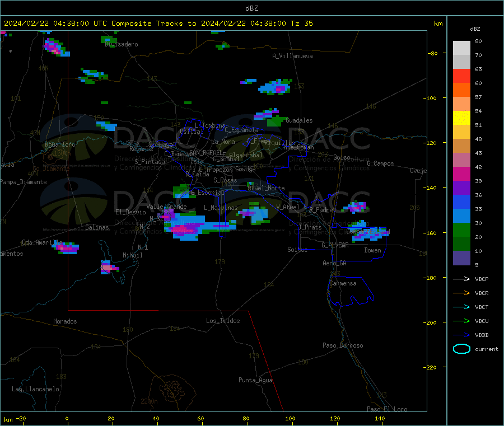Click the Bowen location label
Image resolution: width=504 pixels, height=426 pixels.
(x=372, y=250)
